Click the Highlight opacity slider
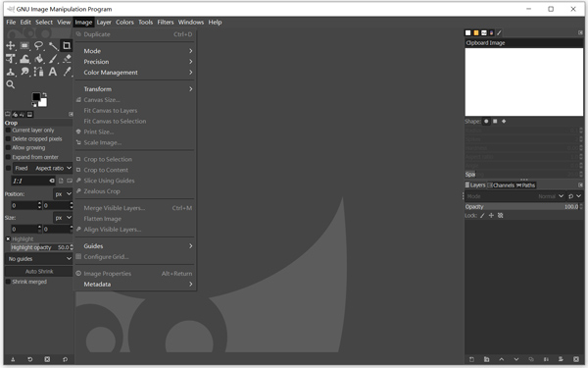The image size is (588, 368). pos(38,247)
